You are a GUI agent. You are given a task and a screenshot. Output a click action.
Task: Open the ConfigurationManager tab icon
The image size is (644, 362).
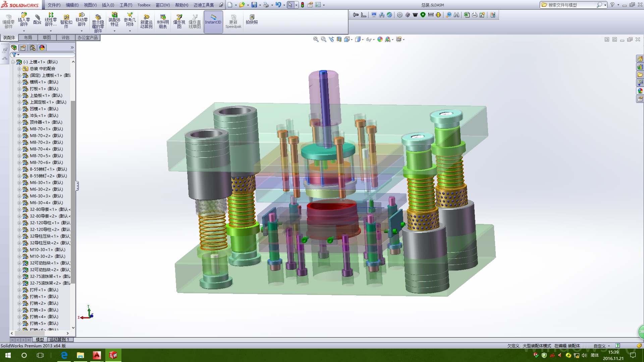(x=33, y=48)
